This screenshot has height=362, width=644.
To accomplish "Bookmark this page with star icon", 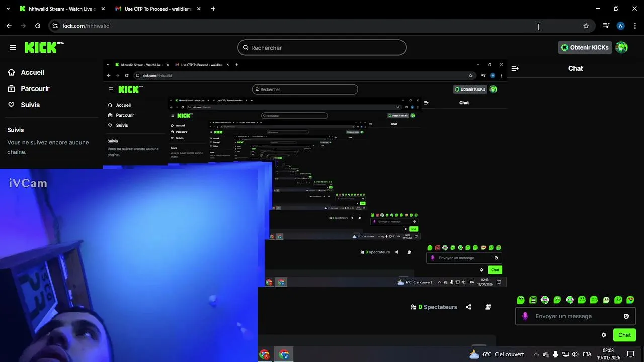I will click(x=586, y=26).
